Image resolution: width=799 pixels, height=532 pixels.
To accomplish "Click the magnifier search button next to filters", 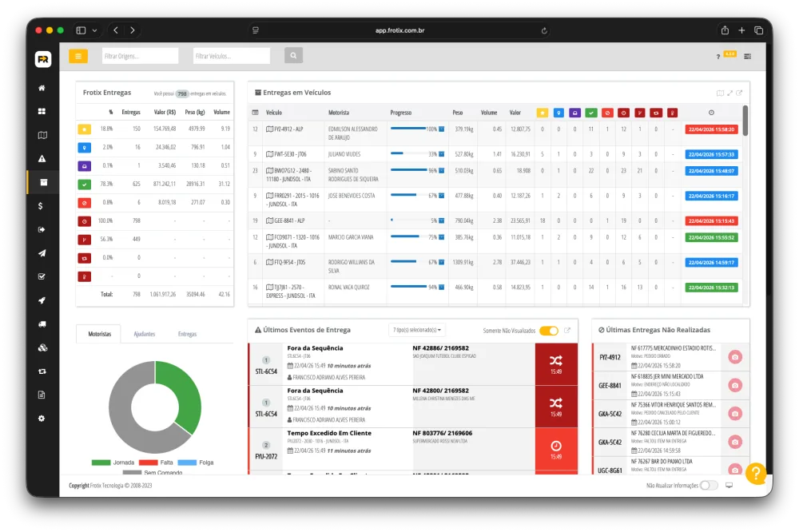I will (x=293, y=56).
